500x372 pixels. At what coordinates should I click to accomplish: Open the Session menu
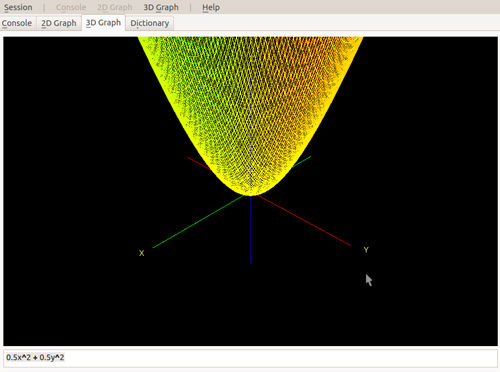[x=18, y=7]
